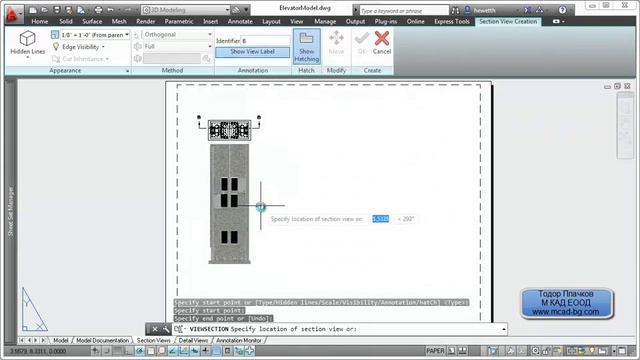
Task: Click the Exchange Apps X icon
Action: (x=528, y=10)
